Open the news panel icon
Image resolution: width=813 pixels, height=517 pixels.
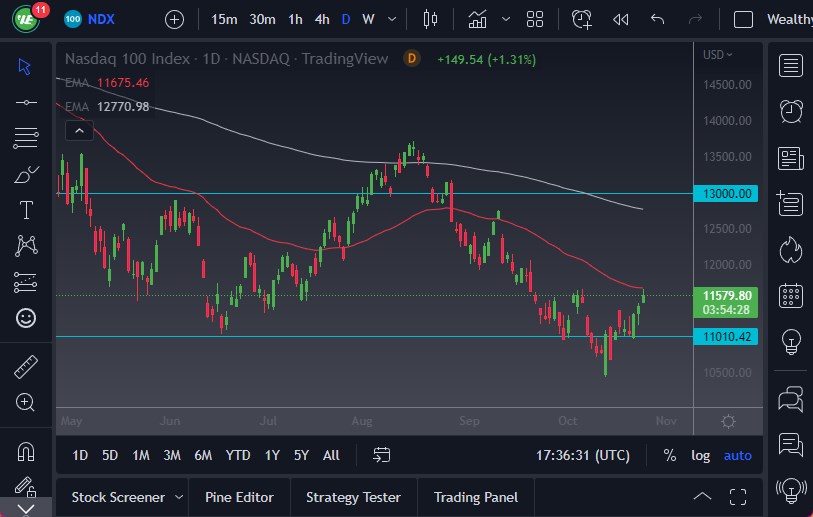coord(790,158)
